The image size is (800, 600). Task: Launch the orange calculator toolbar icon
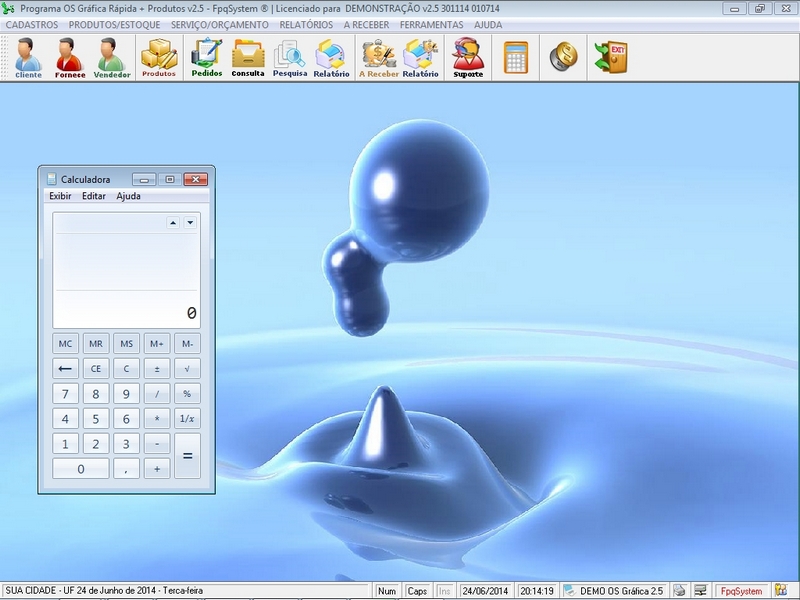[x=516, y=57]
